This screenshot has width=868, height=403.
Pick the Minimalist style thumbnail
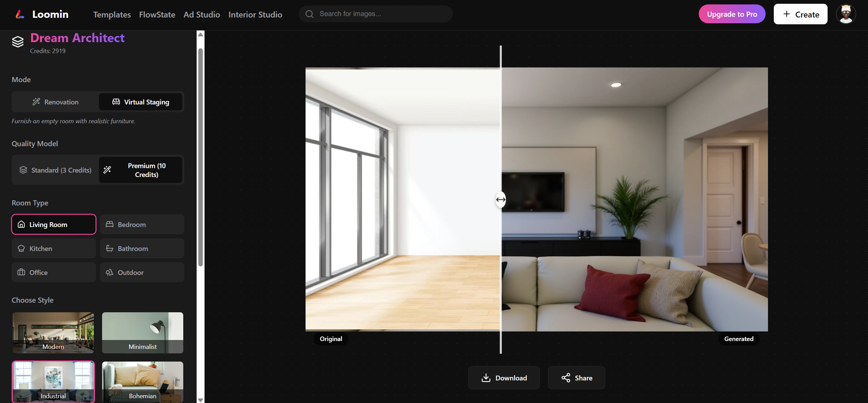point(142,332)
